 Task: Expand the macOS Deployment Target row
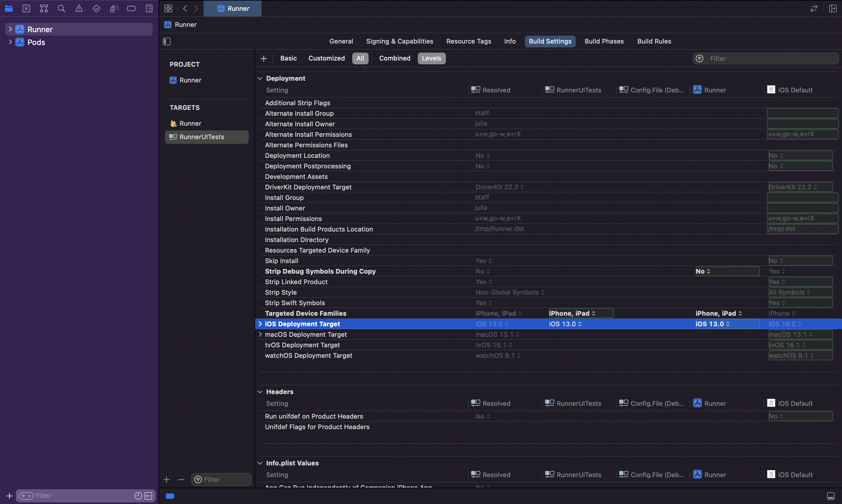tap(260, 334)
